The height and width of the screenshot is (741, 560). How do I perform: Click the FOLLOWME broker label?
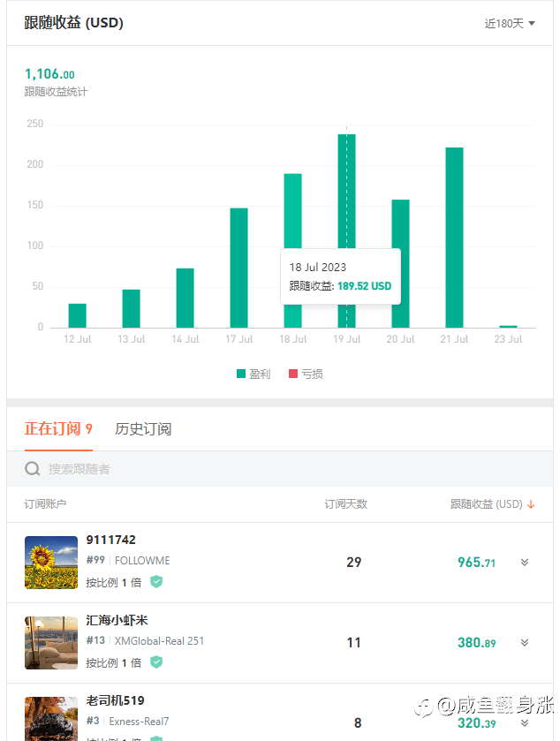pos(142,561)
